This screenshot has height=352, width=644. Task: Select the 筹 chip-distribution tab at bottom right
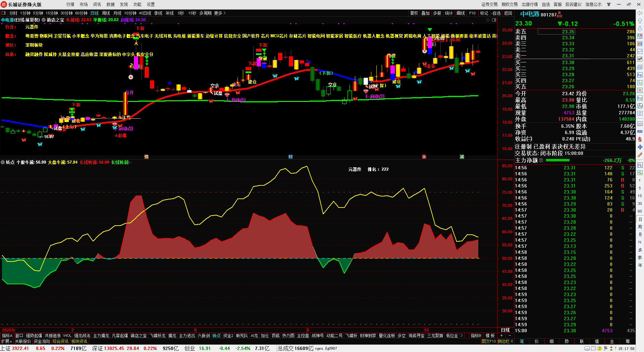coord(628,341)
